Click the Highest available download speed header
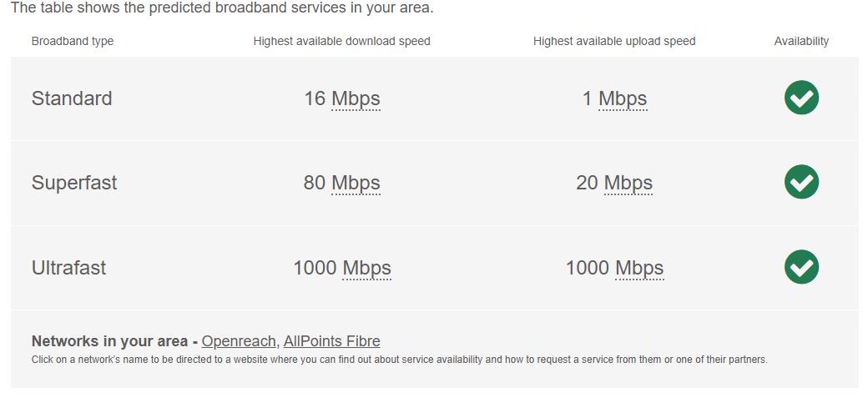 click(x=341, y=42)
